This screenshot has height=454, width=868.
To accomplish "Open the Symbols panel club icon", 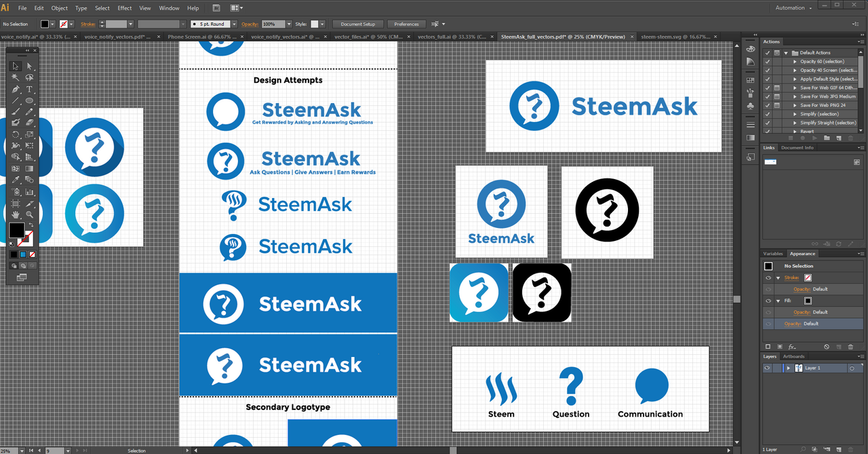I will click(x=750, y=105).
